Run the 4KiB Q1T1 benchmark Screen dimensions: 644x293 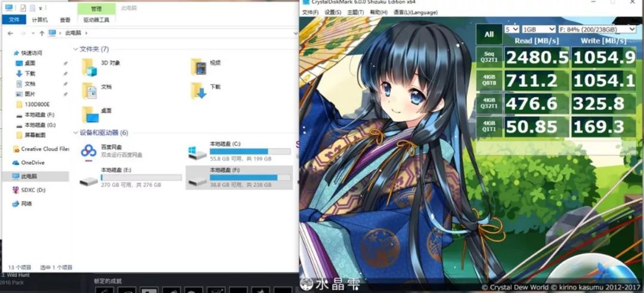tap(489, 127)
